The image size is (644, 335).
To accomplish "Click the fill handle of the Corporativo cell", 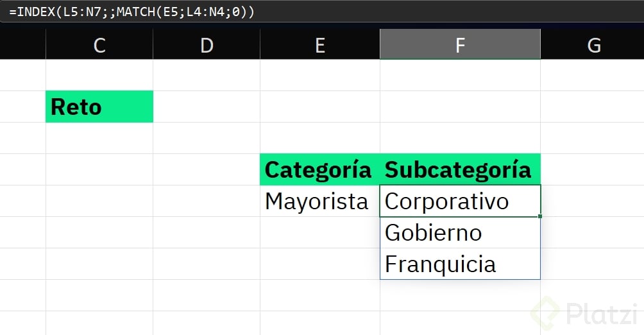I will click(540, 216).
